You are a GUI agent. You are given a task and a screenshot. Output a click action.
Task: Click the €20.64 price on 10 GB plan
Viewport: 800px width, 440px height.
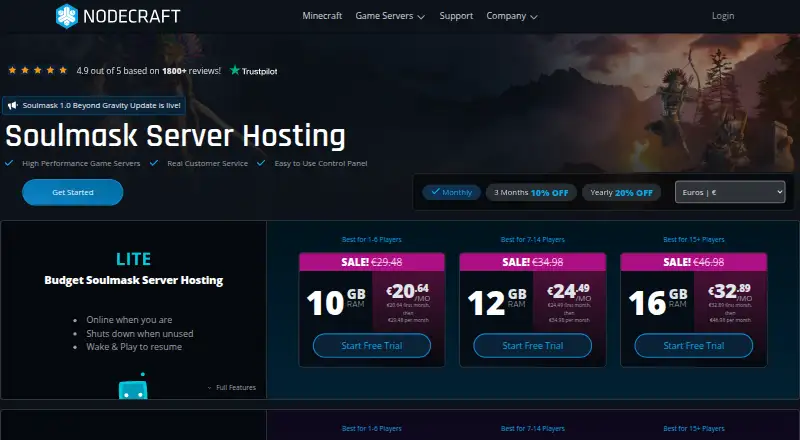coord(408,291)
